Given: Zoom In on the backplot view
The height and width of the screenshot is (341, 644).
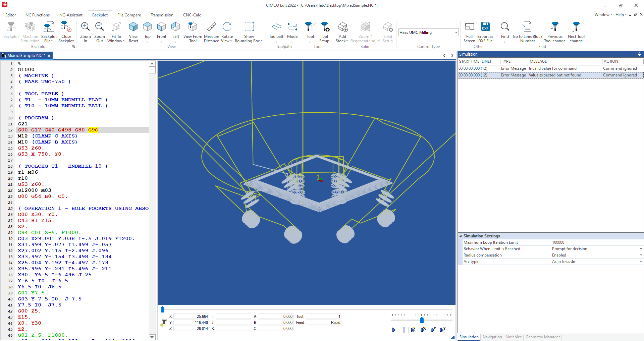Looking at the screenshot, I should point(85,32).
